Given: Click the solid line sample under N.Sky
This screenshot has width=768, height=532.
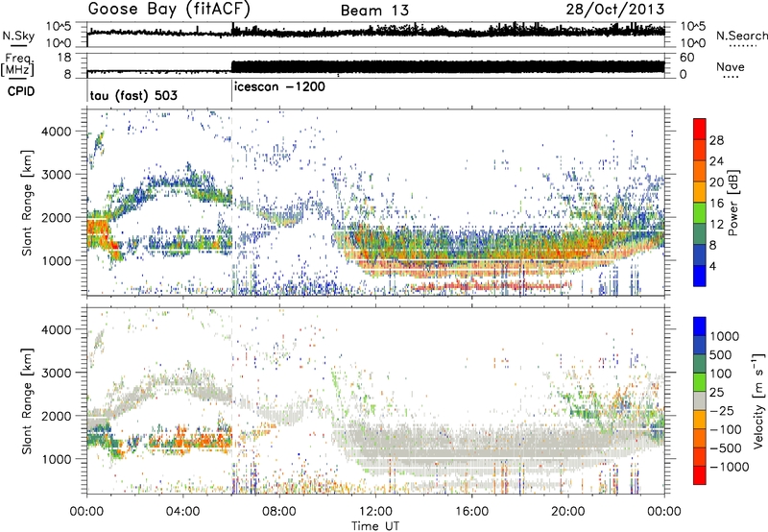Looking at the screenshot, I should [x=18, y=45].
